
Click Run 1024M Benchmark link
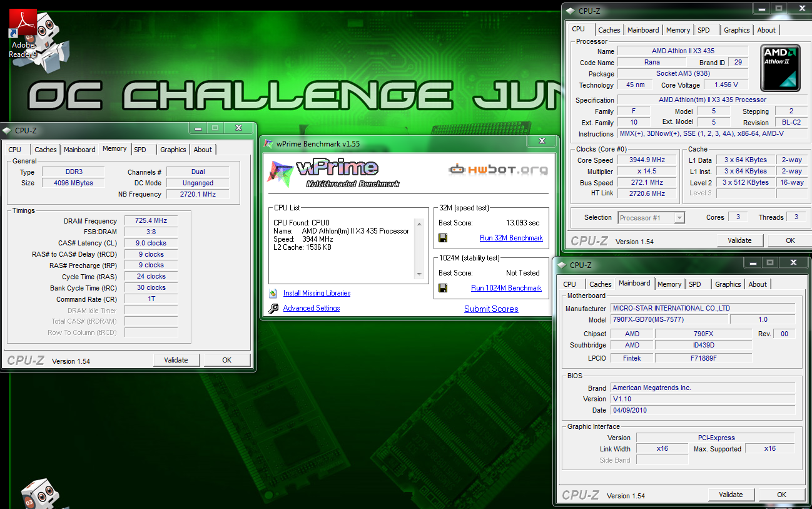pyautogui.click(x=506, y=288)
